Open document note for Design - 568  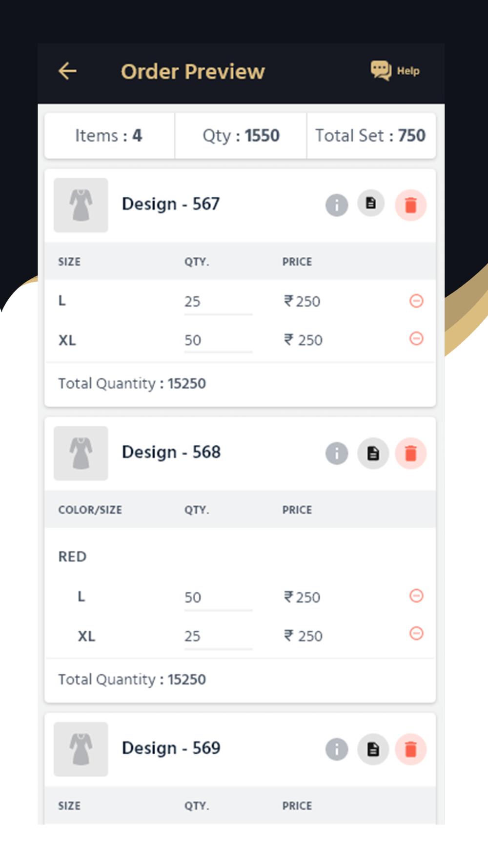373,454
